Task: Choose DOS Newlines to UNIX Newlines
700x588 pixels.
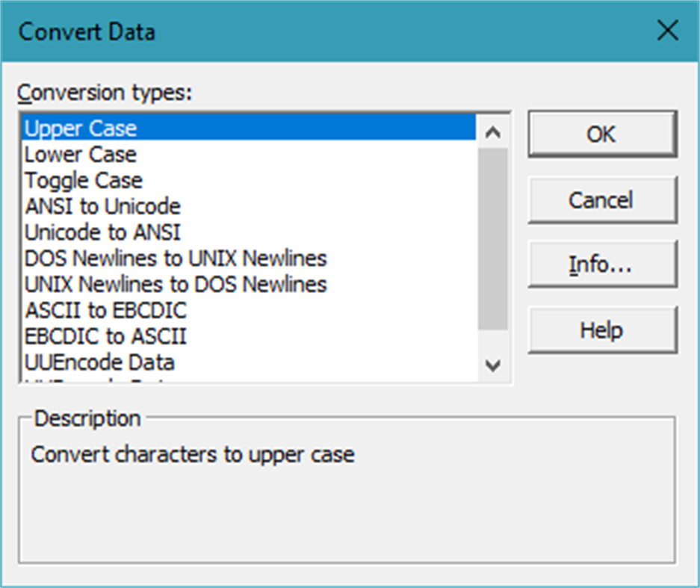Action: pyautogui.click(x=176, y=259)
